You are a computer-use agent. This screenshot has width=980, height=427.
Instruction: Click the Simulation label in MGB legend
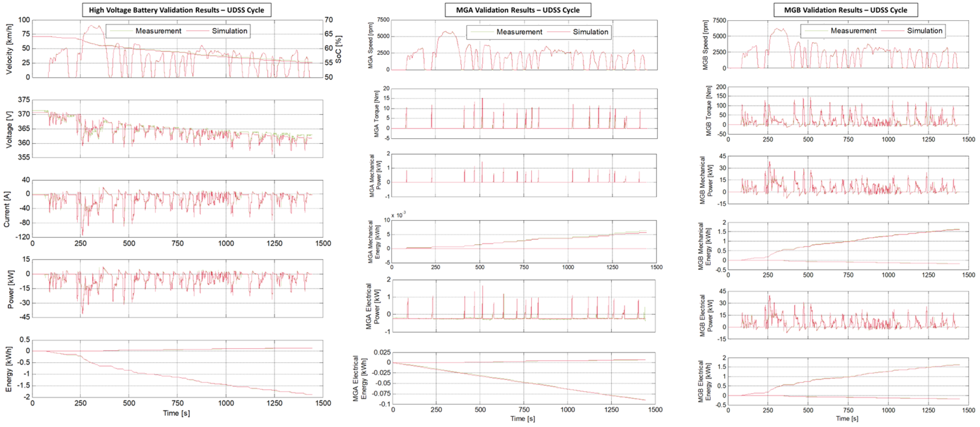coord(925,31)
